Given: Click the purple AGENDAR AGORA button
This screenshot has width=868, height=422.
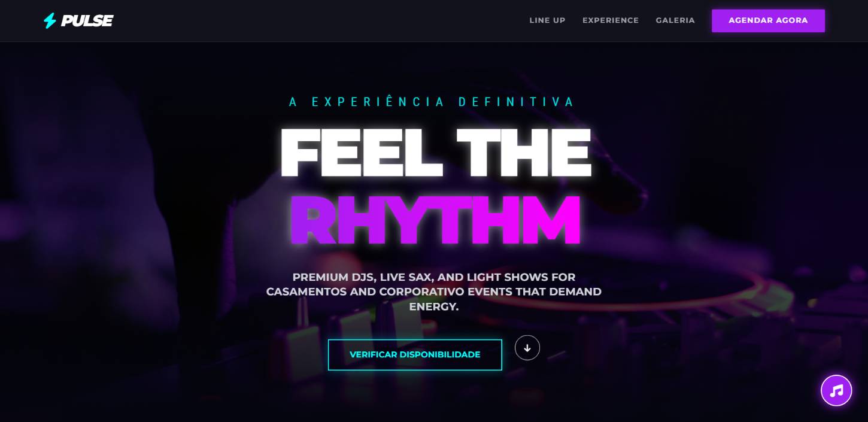Looking at the screenshot, I should coord(768,20).
